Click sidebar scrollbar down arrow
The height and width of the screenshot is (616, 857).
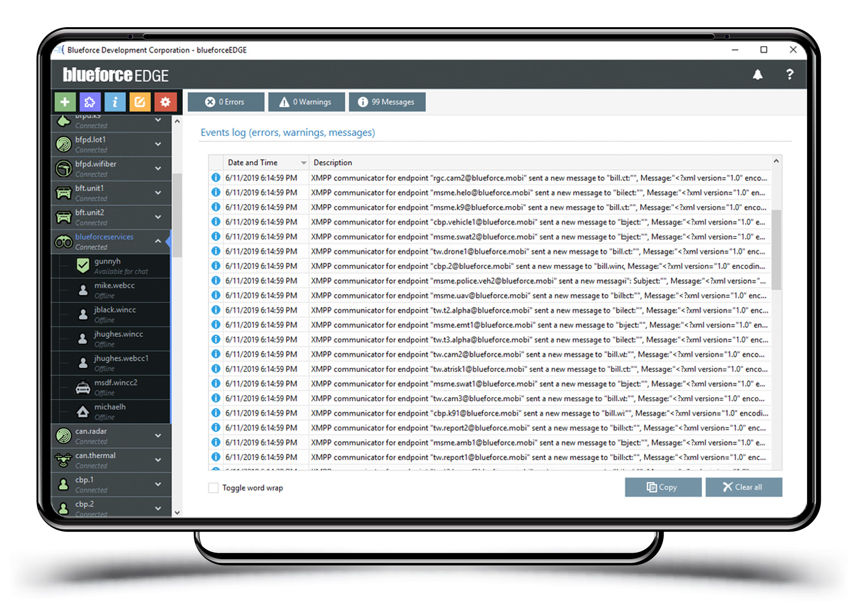click(177, 512)
